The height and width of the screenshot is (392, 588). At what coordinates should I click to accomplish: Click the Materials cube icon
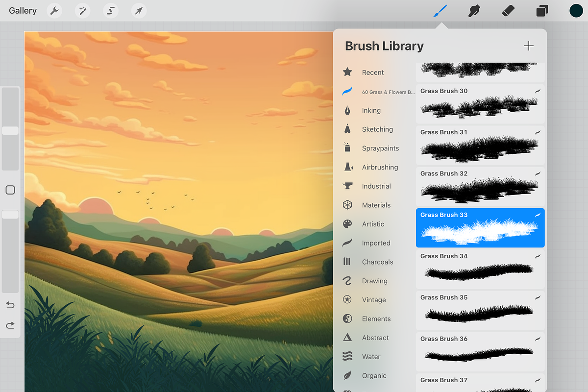pyautogui.click(x=347, y=205)
